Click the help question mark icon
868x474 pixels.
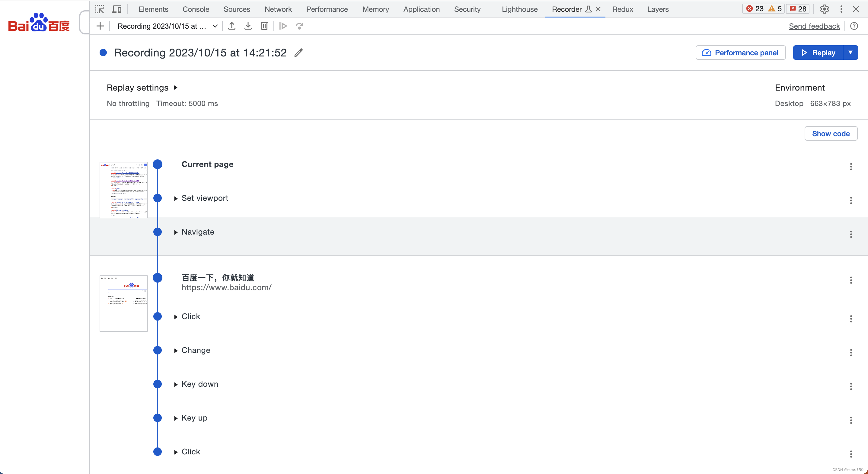pos(854,26)
